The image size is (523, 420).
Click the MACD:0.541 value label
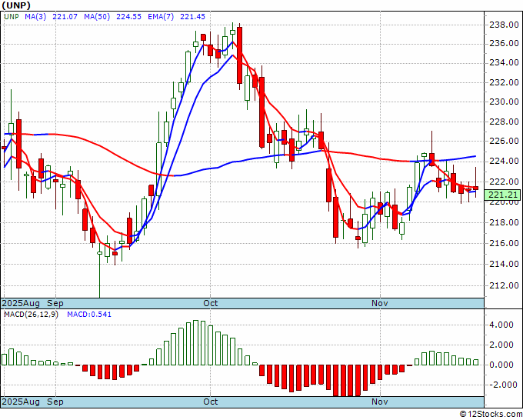click(89, 315)
